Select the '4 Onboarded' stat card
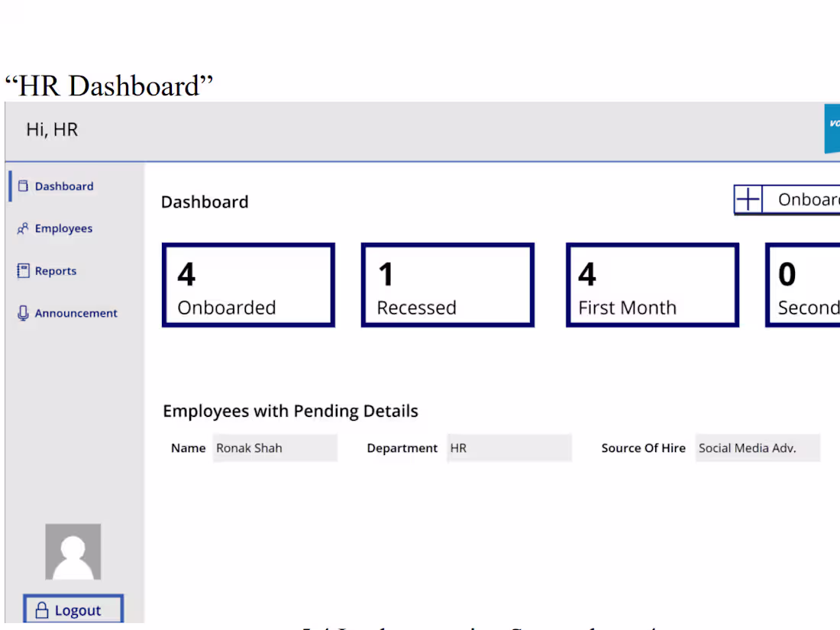The height and width of the screenshot is (630, 840). click(248, 284)
